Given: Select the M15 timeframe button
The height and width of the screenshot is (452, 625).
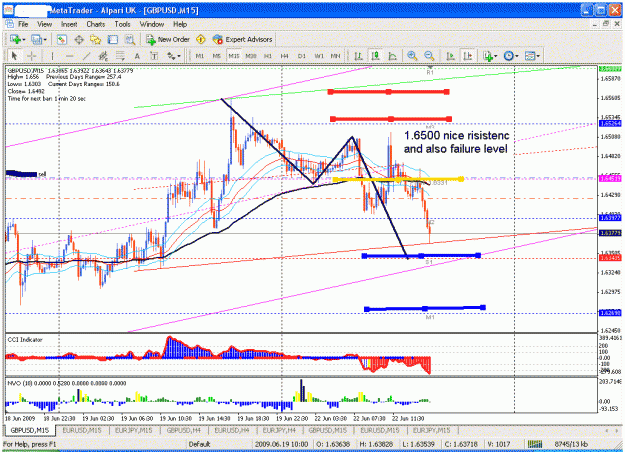Looking at the screenshot, I should click(x=234, y=56).
